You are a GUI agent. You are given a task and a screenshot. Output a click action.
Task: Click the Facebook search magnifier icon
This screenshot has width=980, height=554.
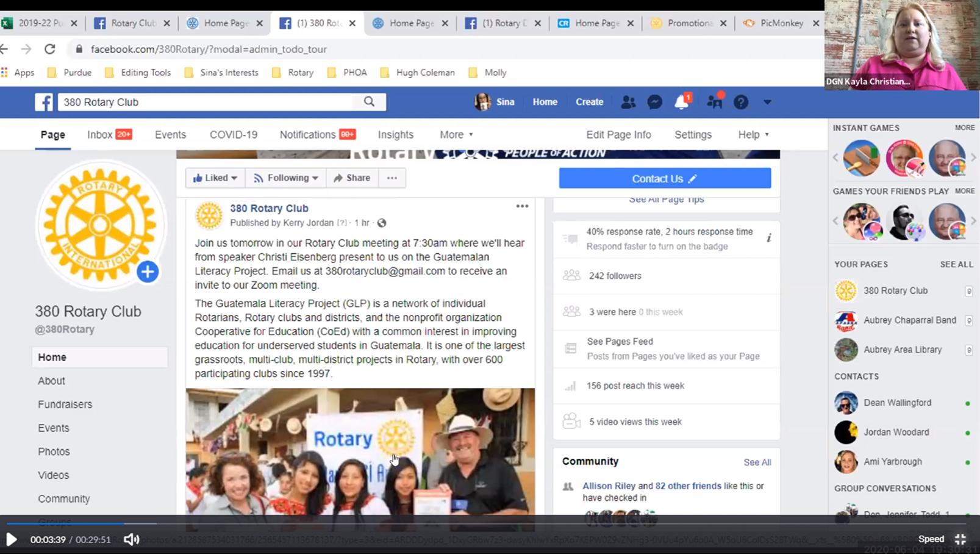tap(369, 102)
